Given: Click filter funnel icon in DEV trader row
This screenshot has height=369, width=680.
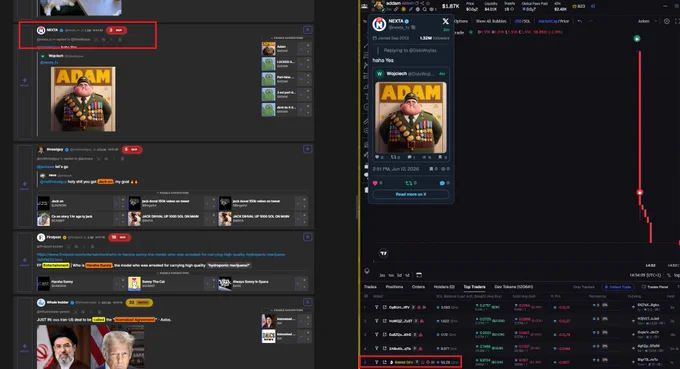Looking at the screenshot, I should click(x=376, y=362).
